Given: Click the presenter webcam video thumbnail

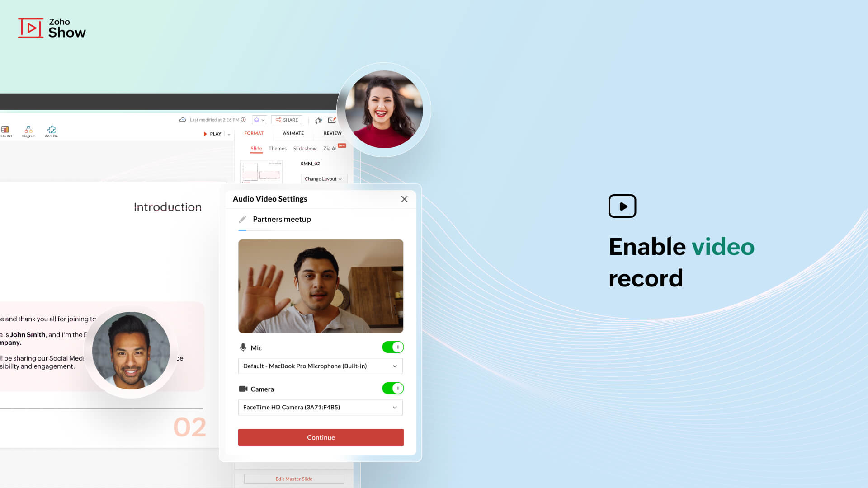Looking at the screenshot, I should (x=321, y=286).
